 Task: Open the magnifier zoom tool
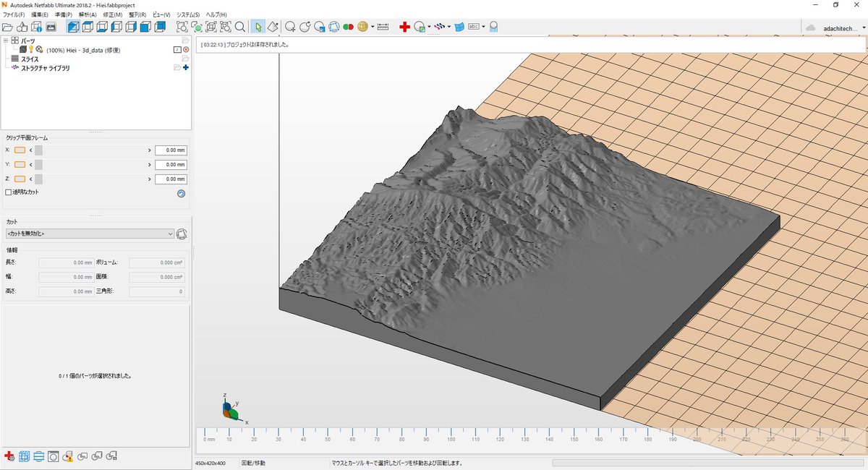tap(239, 27)
